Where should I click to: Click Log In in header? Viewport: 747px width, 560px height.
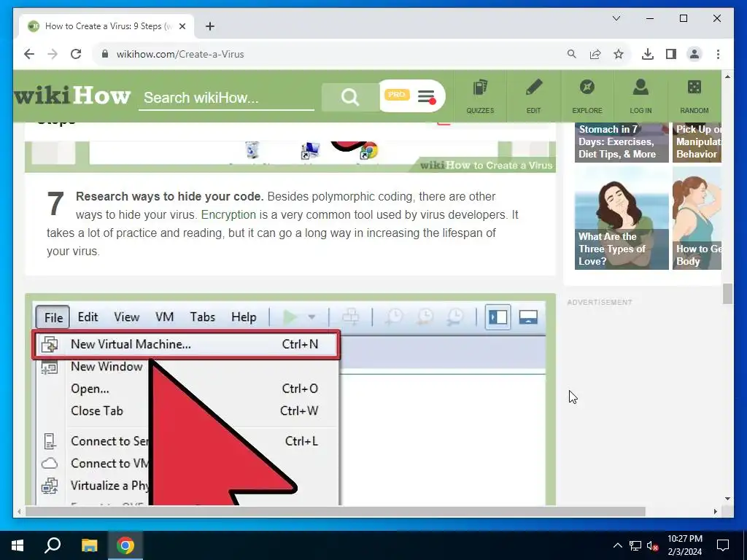[x=640, y=96]
